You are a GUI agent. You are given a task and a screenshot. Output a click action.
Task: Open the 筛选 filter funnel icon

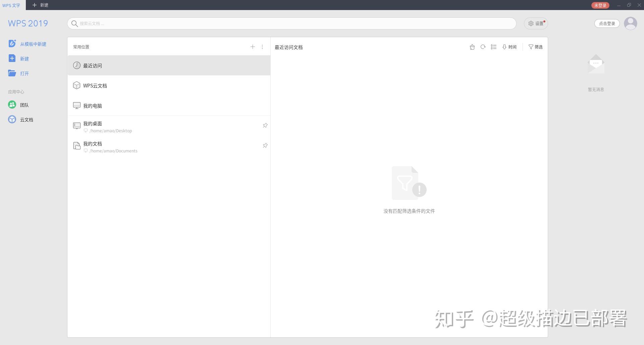535,47
